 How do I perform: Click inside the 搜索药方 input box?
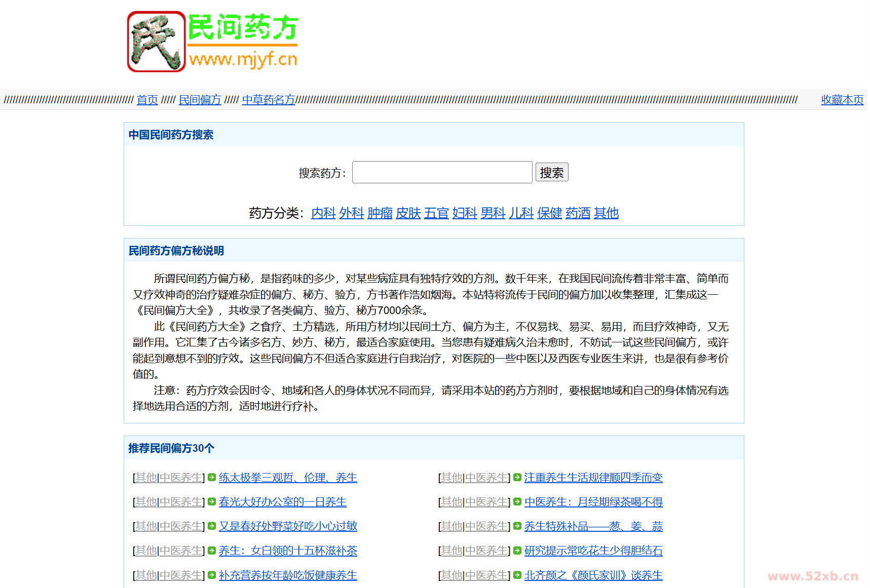[x=442, y=172]
